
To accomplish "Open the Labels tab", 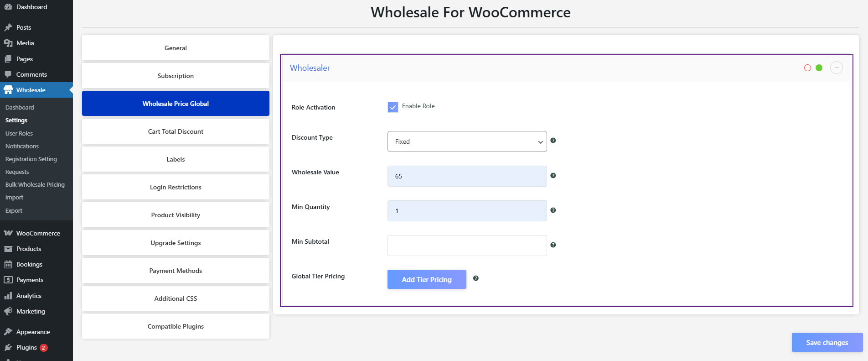I will 176,159.
